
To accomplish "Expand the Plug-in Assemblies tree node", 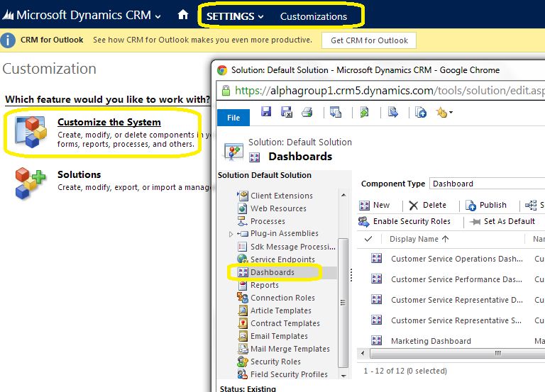I will (x=231, y=234).
